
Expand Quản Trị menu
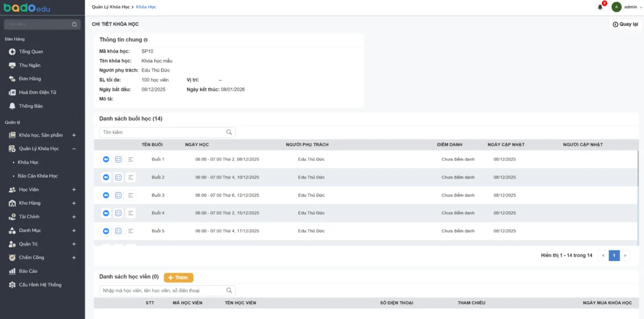pos(74,244)
